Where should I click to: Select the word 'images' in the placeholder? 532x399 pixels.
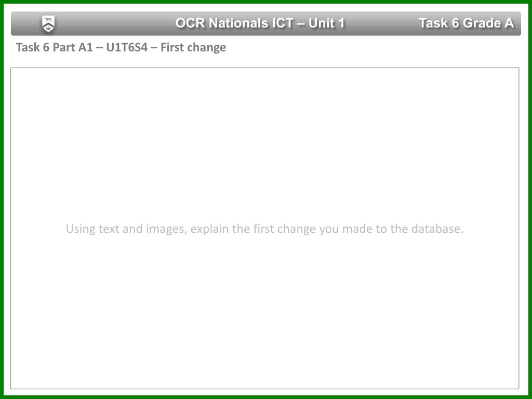(166, 229)
